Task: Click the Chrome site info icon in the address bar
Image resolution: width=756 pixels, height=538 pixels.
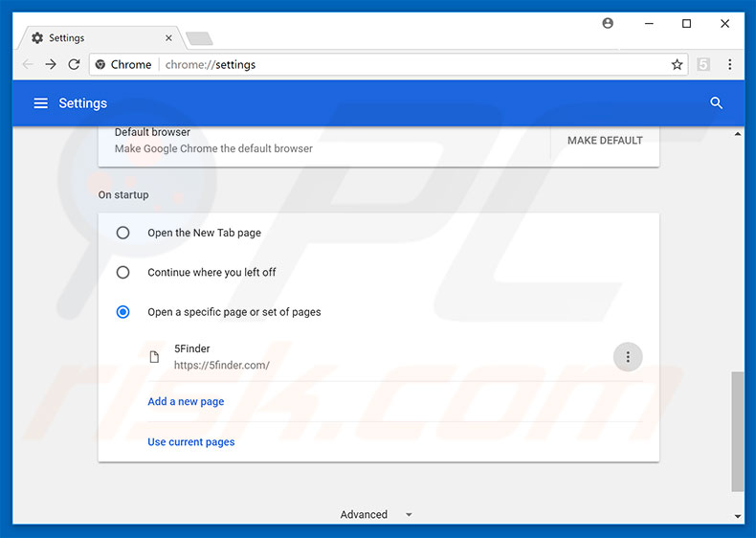Action: 100,64
